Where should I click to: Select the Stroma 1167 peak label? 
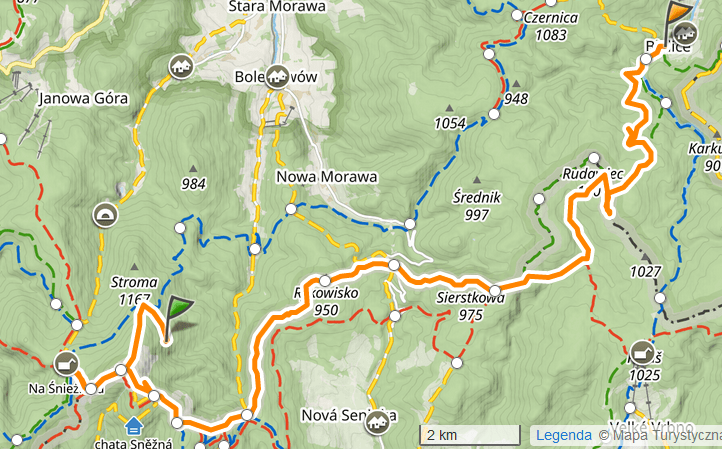tap(134, 291)
